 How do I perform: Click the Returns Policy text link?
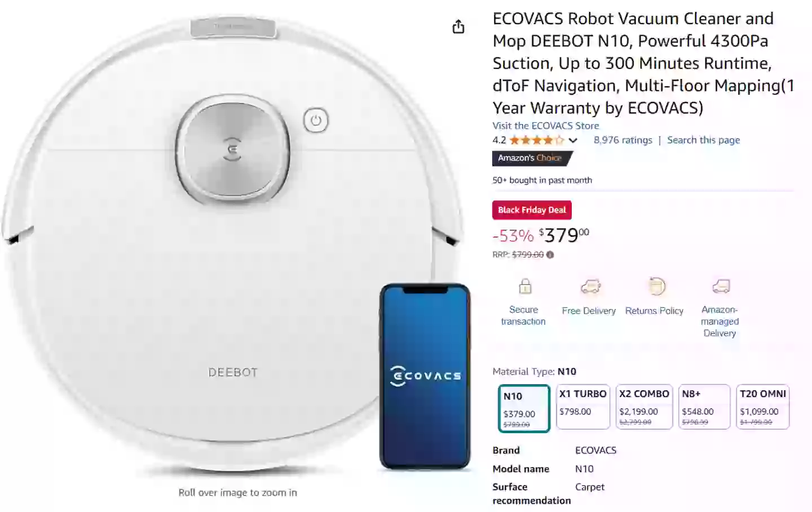(x=654, y=311)
